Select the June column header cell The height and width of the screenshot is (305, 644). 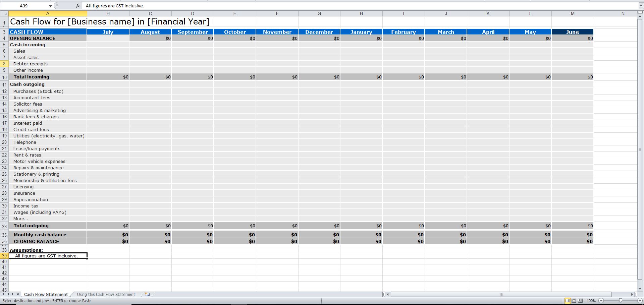pyautogui.click(x=572, y=32)
